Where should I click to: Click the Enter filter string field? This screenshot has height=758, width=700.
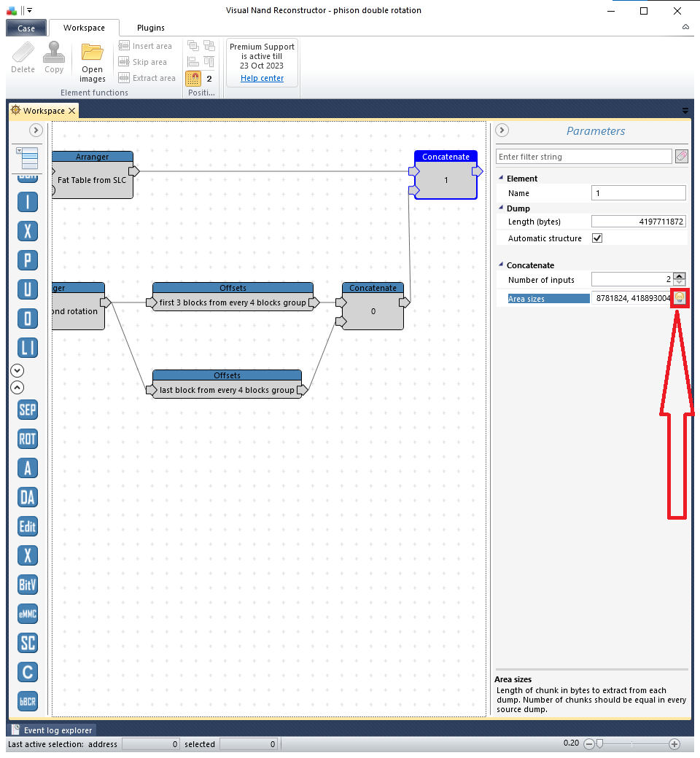pyautogui.click(x=583, y=157)
